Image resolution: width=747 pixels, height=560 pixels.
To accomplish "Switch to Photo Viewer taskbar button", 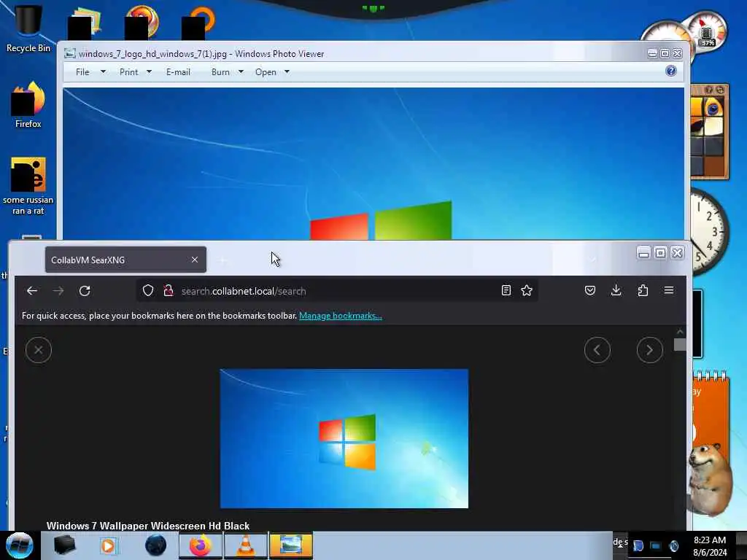I will [x=290, y=545].
